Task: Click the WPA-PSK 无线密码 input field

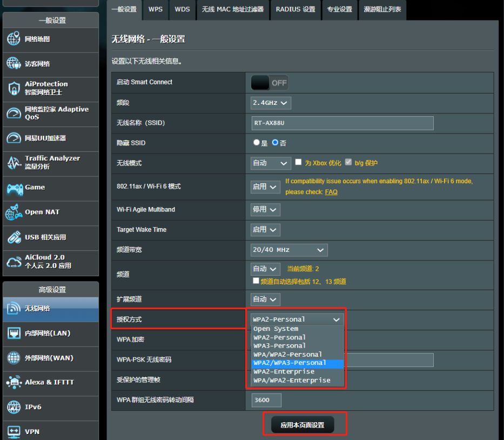Action: (x=388, y=360)
